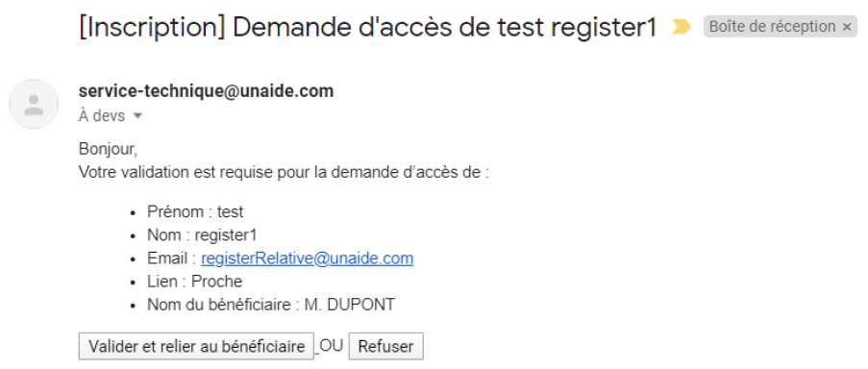Click the Nom du bénéficiaire M. DUPONT line

[x=271, y=305]
